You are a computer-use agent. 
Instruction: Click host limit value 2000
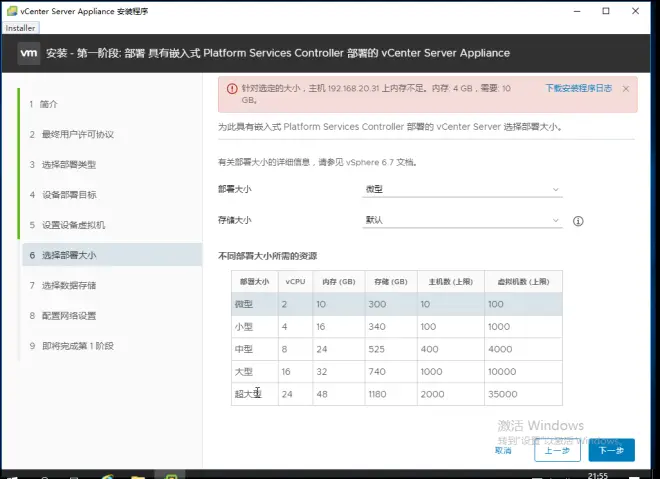(x=432, y=394)
